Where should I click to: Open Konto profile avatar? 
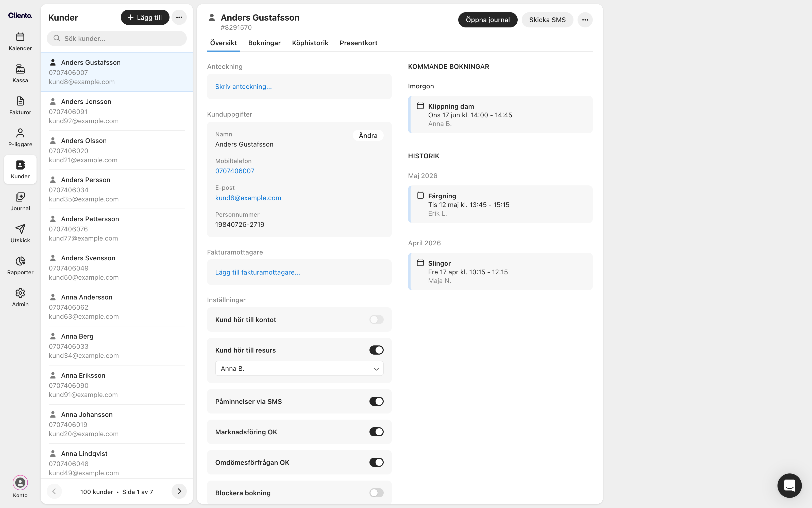(20, 483)
